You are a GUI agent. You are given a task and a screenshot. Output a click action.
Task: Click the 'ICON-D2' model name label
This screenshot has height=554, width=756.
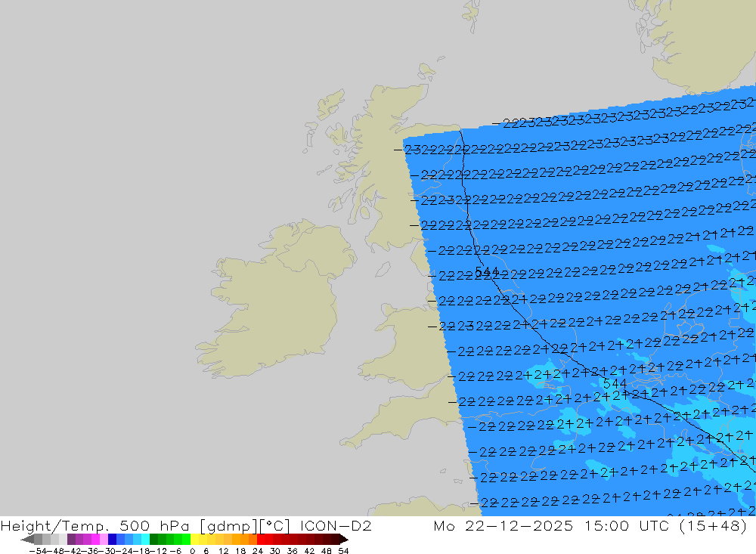(336, 525)
